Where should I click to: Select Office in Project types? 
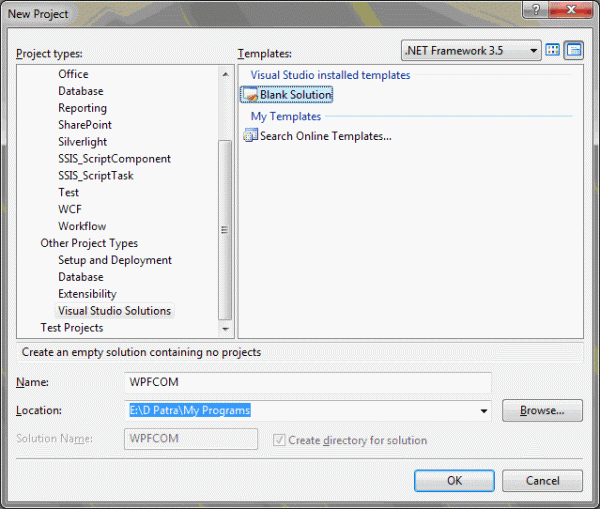[x=73, y=74]
